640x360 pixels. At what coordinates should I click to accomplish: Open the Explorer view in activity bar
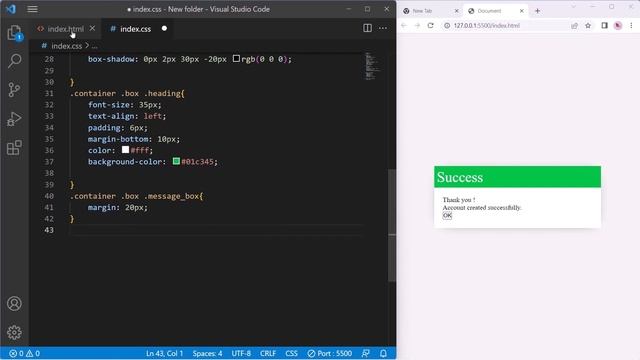click(14, 33)
